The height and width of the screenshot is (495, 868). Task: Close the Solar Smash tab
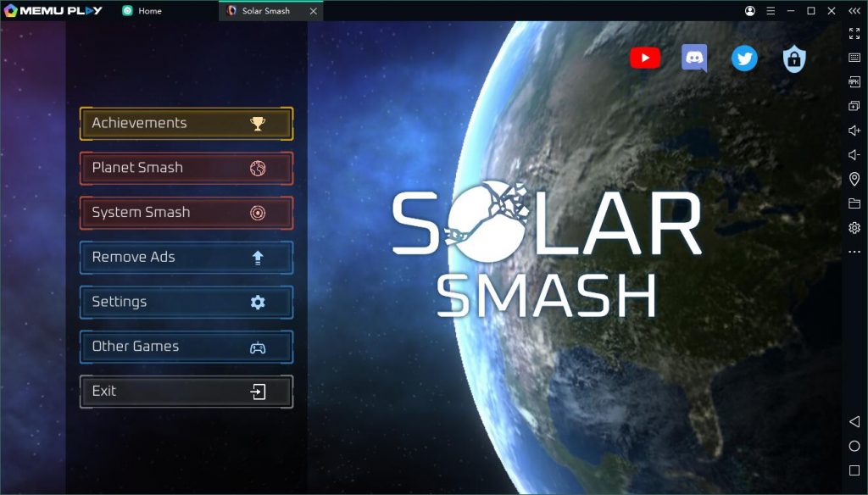pos(313,11)
